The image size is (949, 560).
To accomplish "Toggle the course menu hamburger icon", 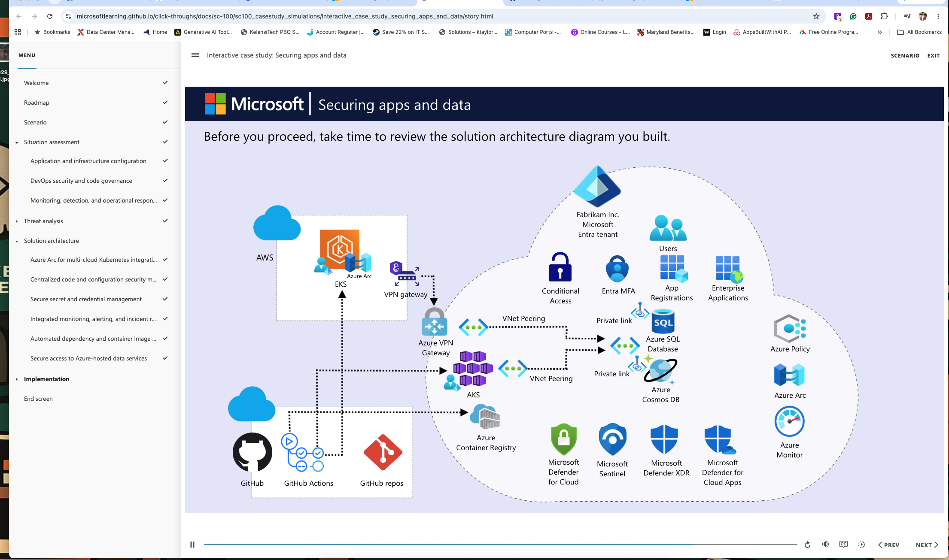I will [x=195, y=55].
